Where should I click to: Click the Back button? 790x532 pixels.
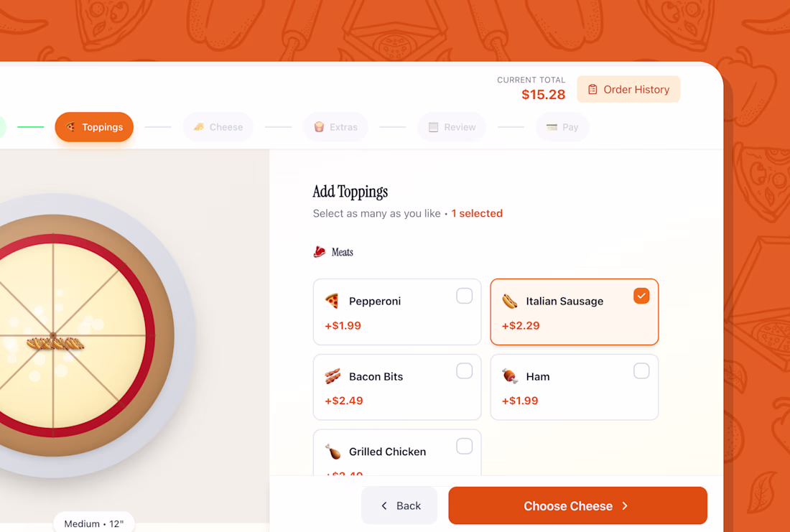400,506
